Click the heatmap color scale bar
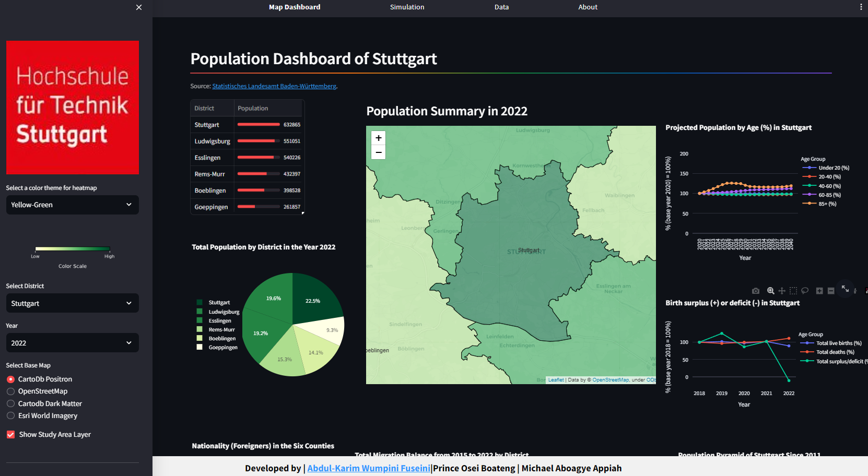This screenshot has width=868, height=476. [73, 249]
